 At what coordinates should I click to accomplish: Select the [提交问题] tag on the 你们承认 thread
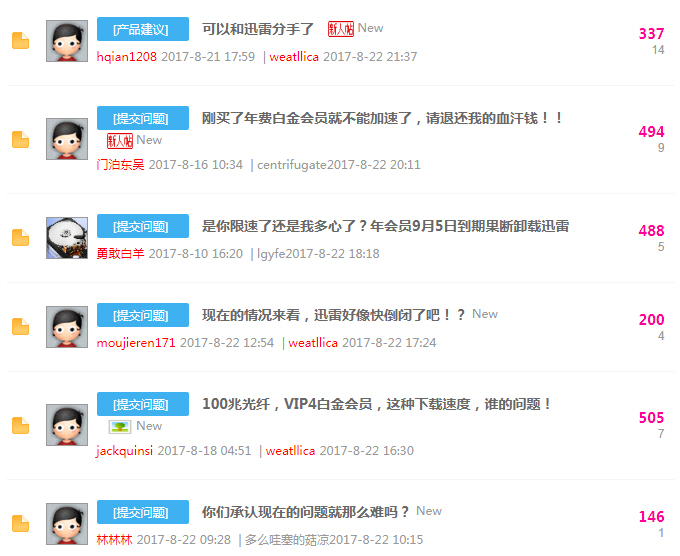coord(143,512)
